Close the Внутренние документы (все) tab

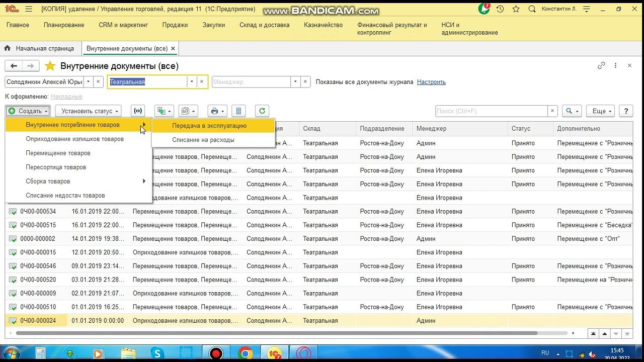(x=173, y=49)
